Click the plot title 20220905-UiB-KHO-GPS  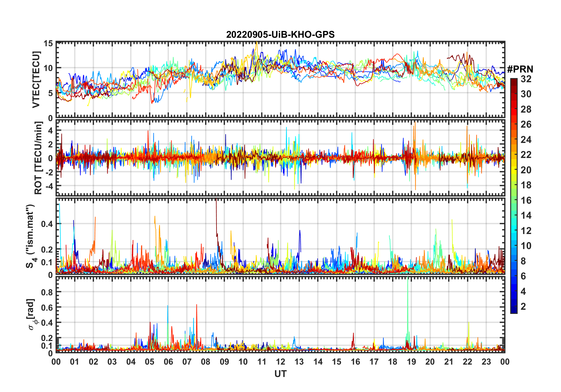click(280, 34)
